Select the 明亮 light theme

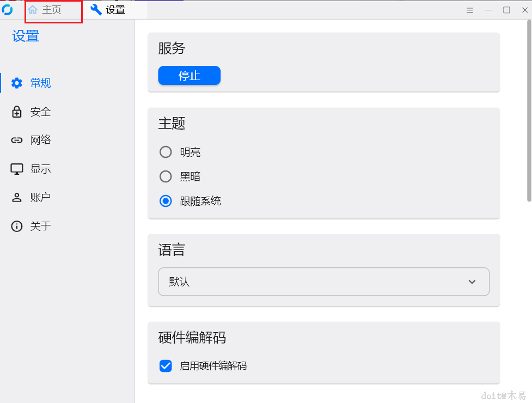pos(166,152)
